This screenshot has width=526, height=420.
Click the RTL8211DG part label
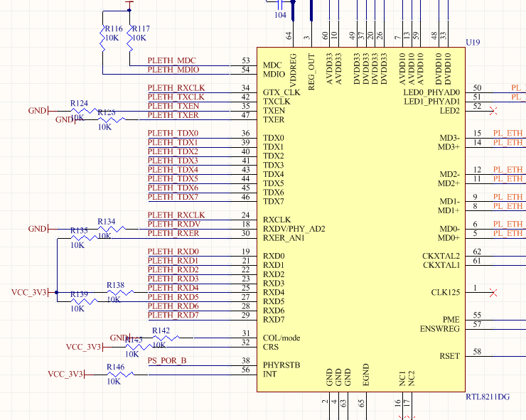click(x=488, y=397)
